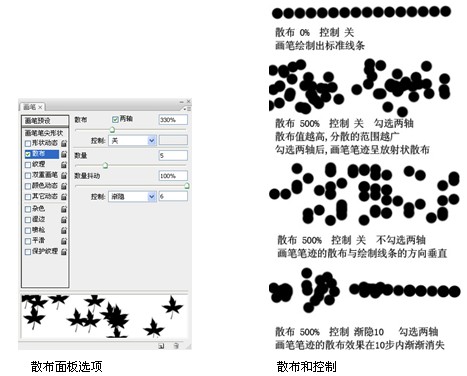Click the 数量 count slider handle

[105, 165]
